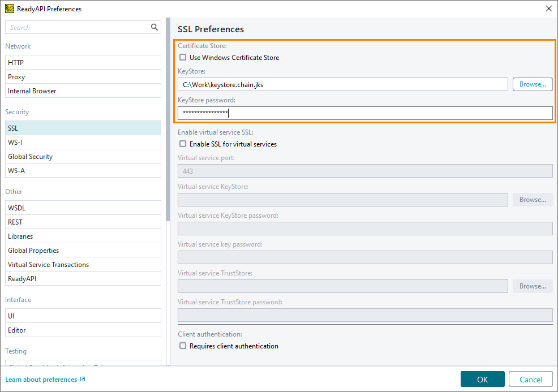Image resolution: width=558 pixels, height=392 pixels.
Task: Click OK to save preferences
Action: click(x=482, y=379)
